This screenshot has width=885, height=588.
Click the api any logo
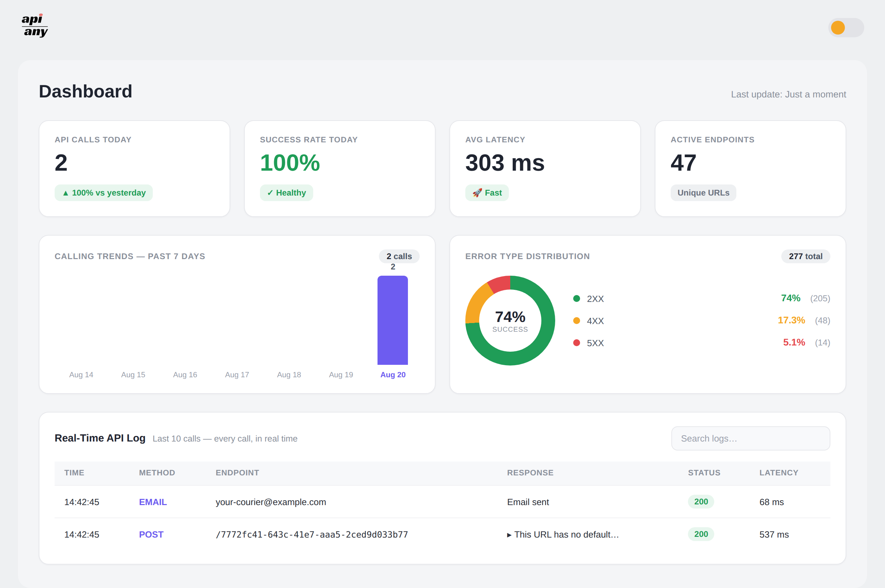(x=35, y=26)
